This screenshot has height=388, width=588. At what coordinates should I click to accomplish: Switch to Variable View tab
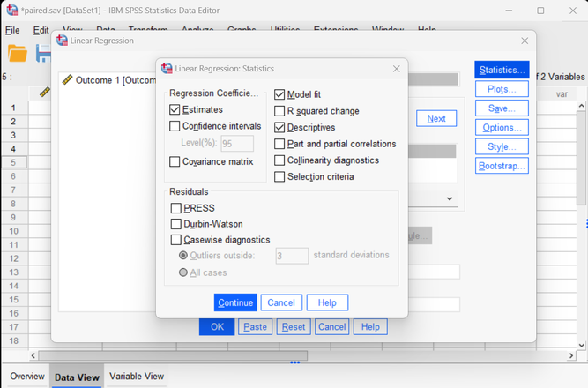[x=137, y=376]
